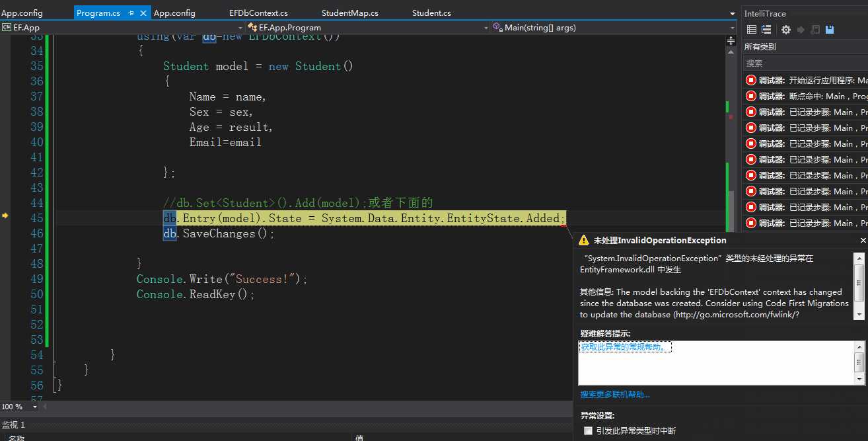Close the InvalidOperationException popup
This screenshot has height=441, width=868.
pos(863,241)
